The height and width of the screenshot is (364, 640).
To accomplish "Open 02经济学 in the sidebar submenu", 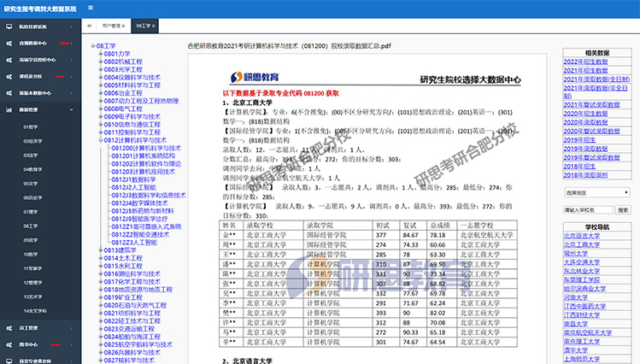I will 32,141.
